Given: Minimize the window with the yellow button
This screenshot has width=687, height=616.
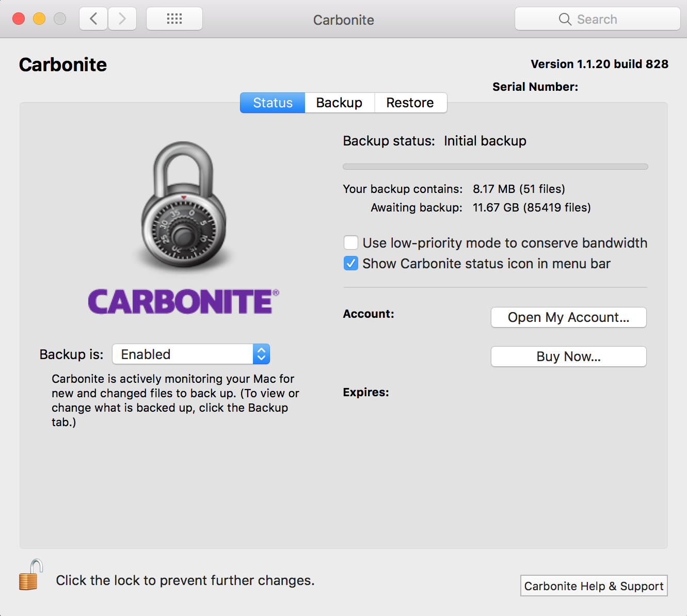Looking at the screenshot, I should coord(39,19).
